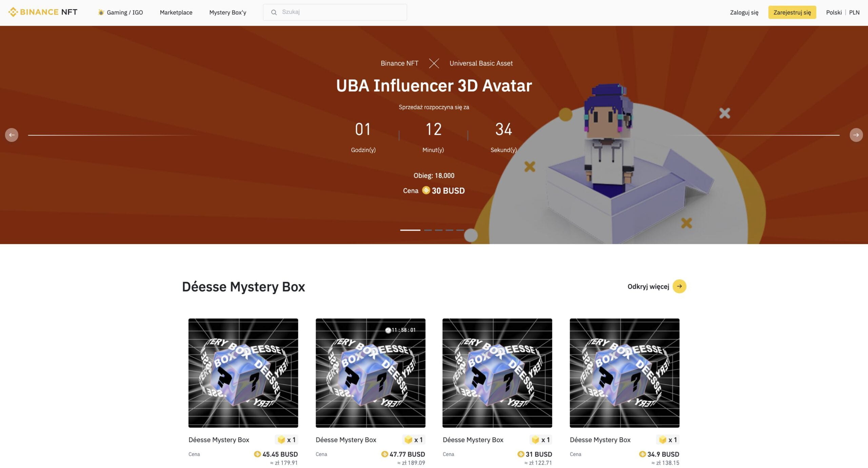Click box icon on 31 BUSD card
This screenshot has width=868, height=468.
535,440
